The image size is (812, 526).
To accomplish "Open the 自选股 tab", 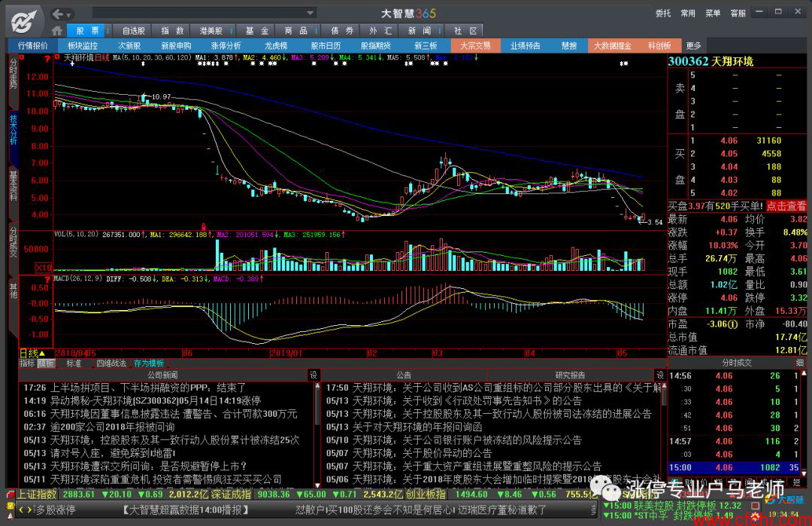I will tap(133, 31).
